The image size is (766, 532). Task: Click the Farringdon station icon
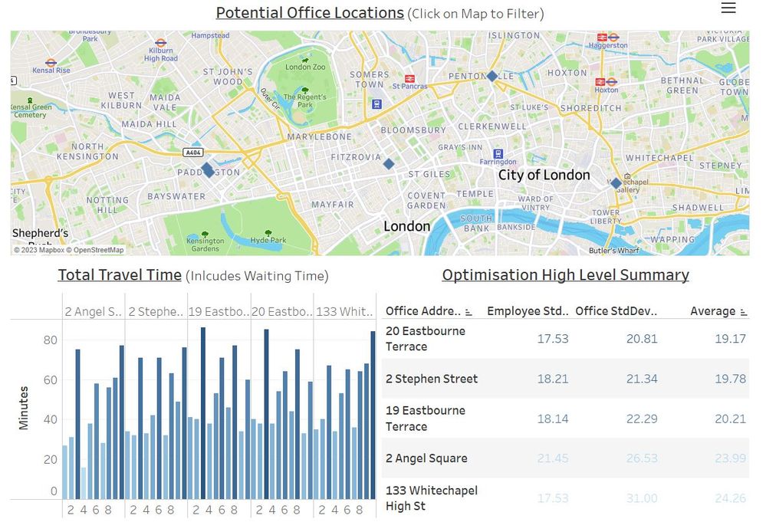coord(498,154)
